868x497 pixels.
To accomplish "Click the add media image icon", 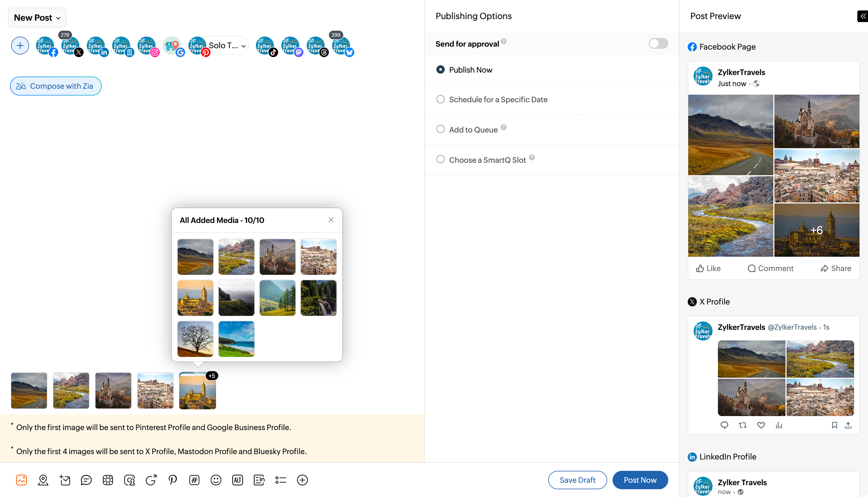I will 22,480.
